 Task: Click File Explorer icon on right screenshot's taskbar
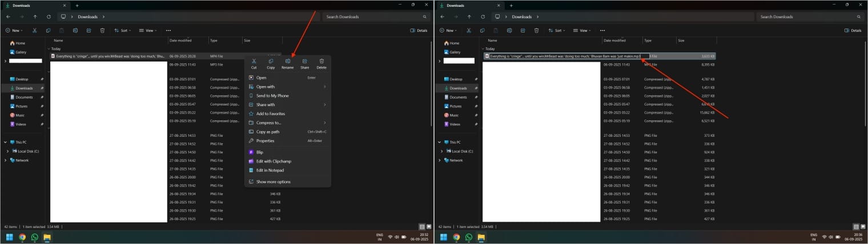[x=481, y=237]
